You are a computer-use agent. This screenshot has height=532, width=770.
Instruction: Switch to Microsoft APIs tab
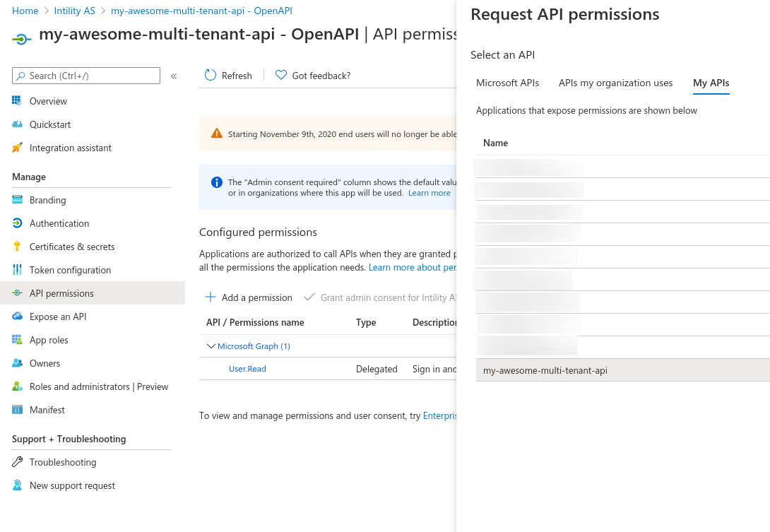(x=507, y=83)
